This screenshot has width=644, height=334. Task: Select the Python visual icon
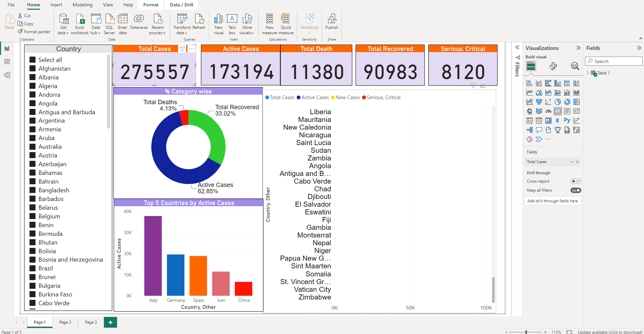point(567,120)
